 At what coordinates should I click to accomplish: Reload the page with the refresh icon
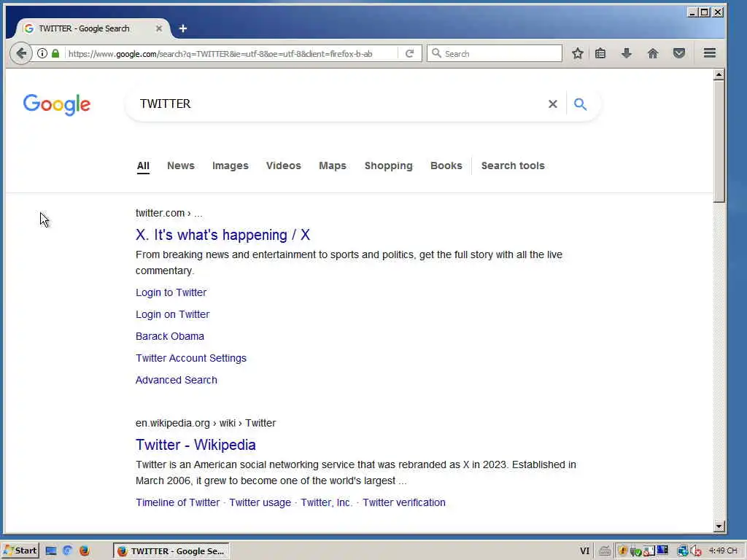[x=409, y=53]
